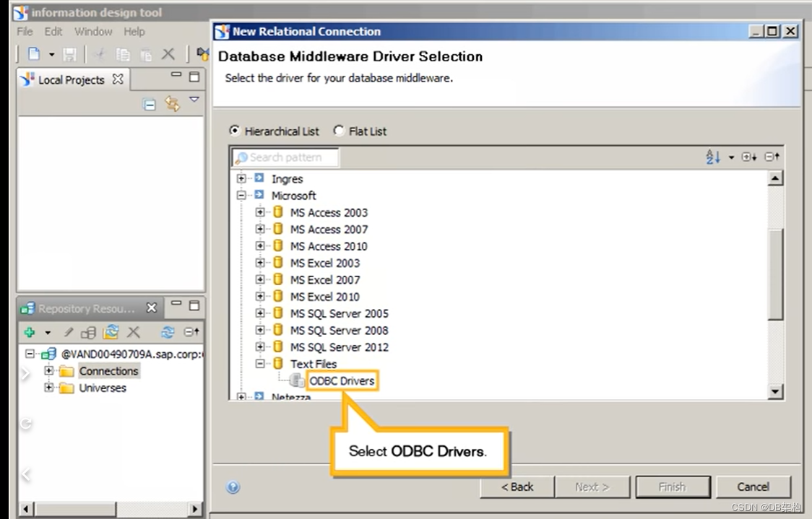Screen dimensions: 812x519
Task: Select the Flat List radio button
Action: 339,131
